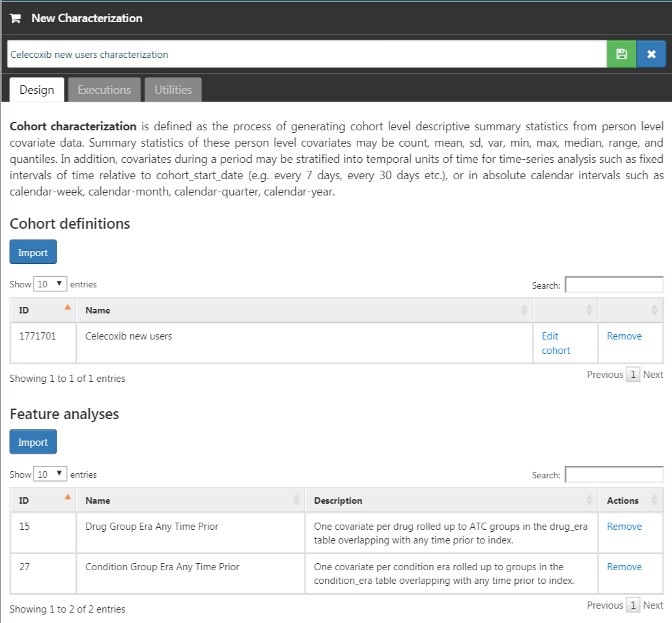Open Feature analyses entries-per-page dropdown
This screenshot has width=672, height=623.
tap(49, 474)
